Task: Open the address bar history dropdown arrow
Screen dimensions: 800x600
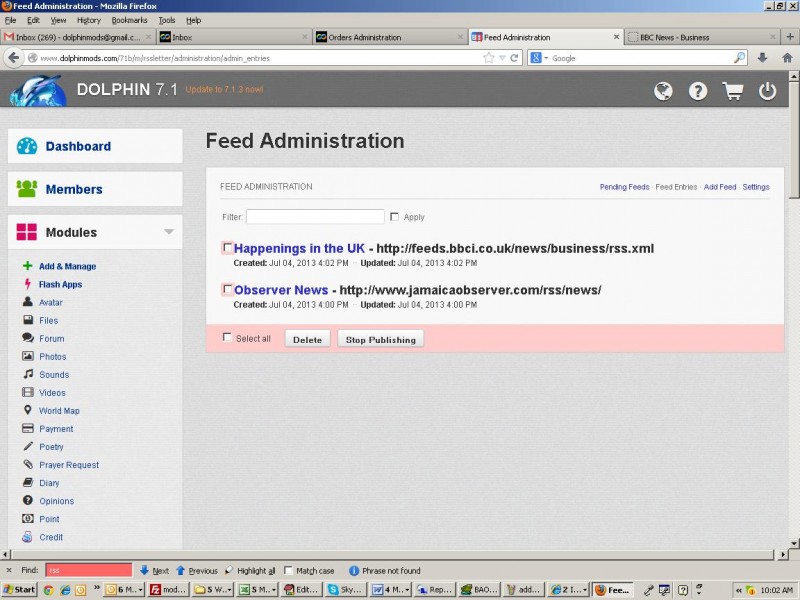Action: [502, 58]
